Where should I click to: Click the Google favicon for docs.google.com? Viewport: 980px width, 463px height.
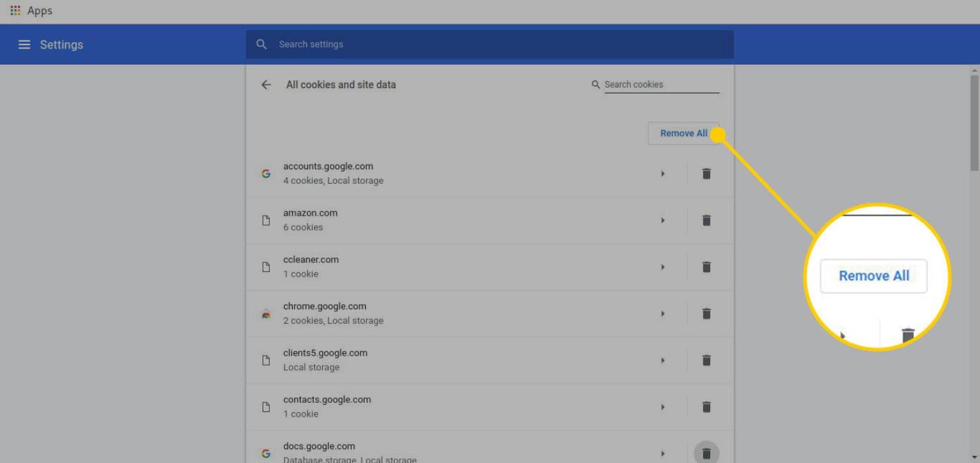click(266, 453)
